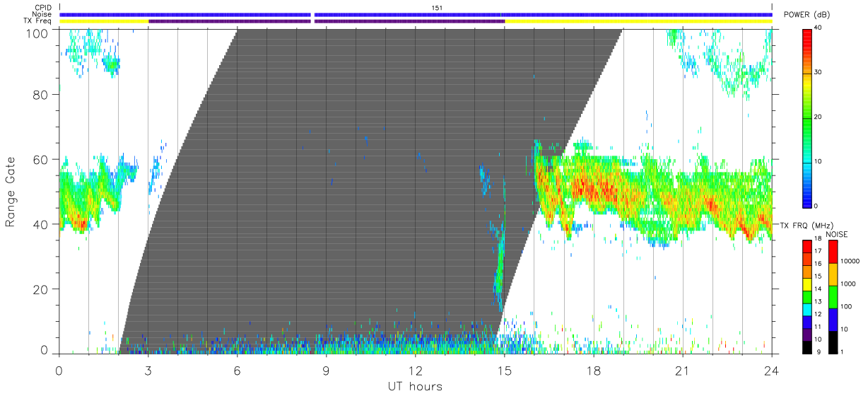This screenshot has height=401, width=868.
Task: Click the x-axis tick label 12
Action: pyautogui.click(x=416, y=371)
